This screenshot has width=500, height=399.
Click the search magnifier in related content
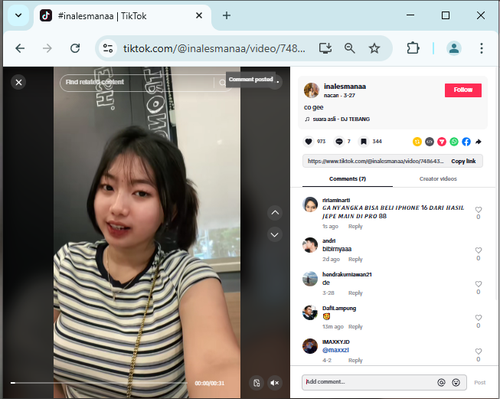pos(222,82)
